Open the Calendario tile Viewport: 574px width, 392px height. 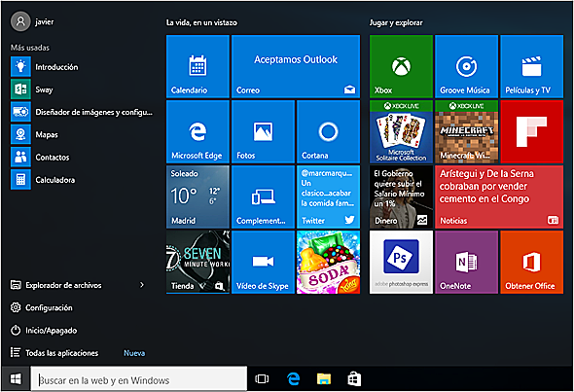pyautogui.click(x=197, y=66)
